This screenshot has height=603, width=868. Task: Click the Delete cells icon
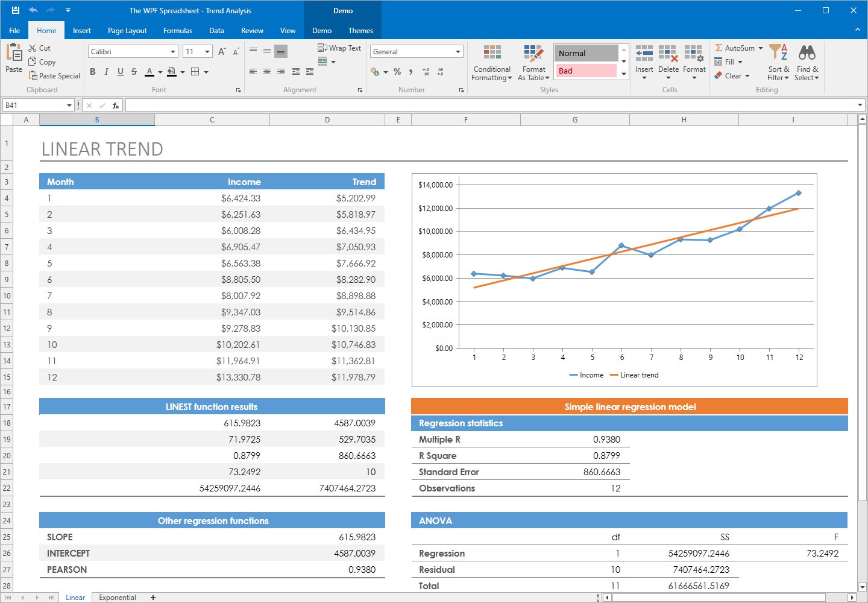click(x=668, y=54)
